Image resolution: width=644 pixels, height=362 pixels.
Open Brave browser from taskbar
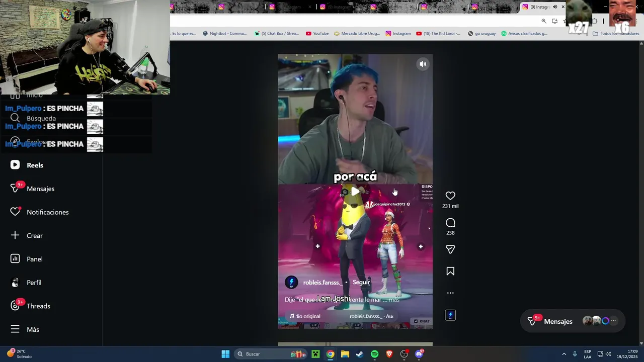[389, 354]
